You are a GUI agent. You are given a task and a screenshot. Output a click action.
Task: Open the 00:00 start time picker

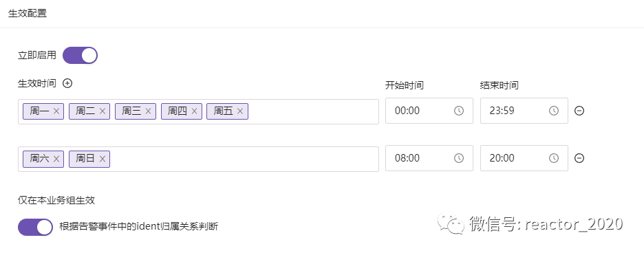(x=429, y=111)
